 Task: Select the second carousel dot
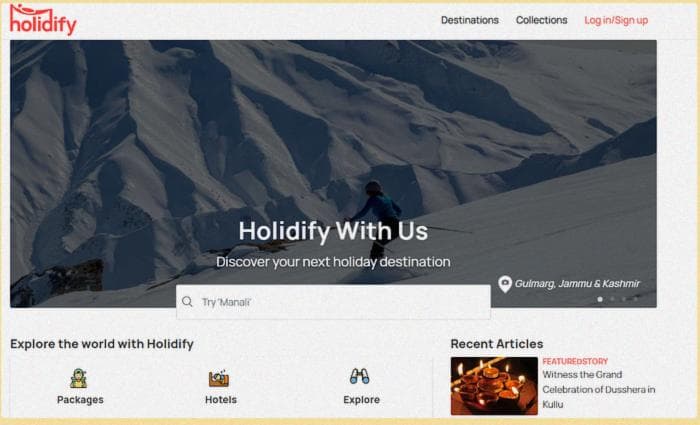click(x=612, y=299)
